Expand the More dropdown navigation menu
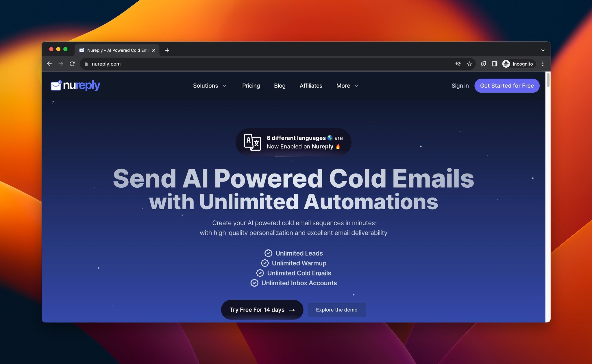The image size is (592, 364). click(347, 85)
